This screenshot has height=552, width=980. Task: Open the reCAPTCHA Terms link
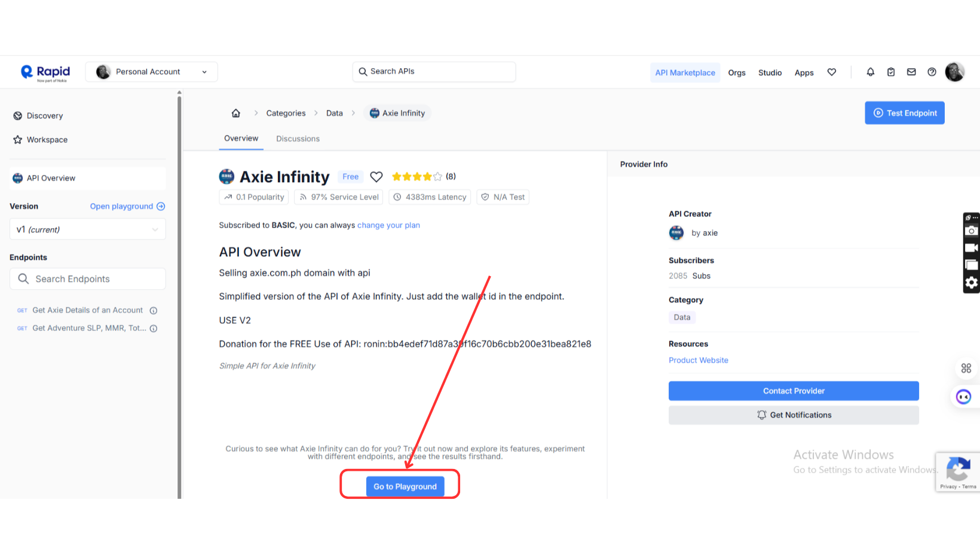point(969,487)
